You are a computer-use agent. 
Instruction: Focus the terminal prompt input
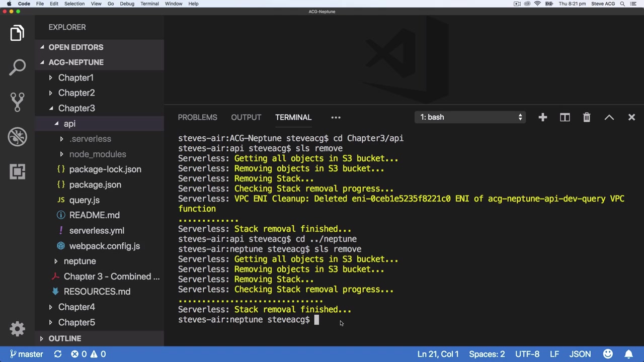316,320
